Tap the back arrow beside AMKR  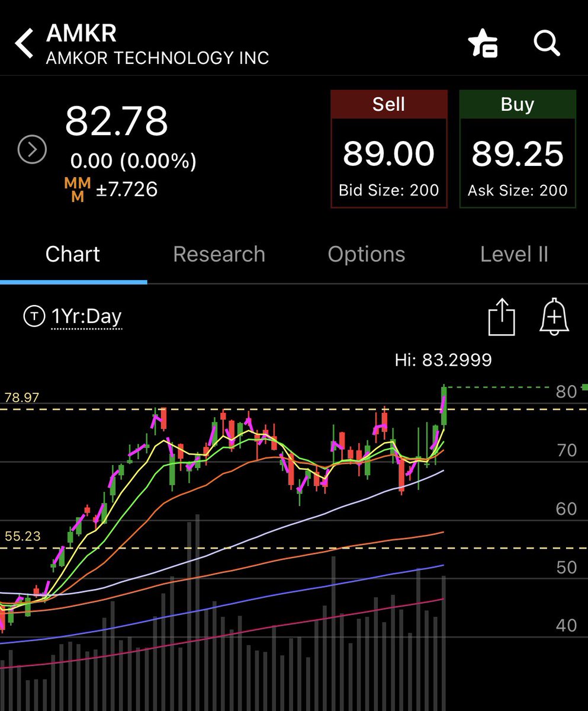pyautogui.click(x=24, y=44)
